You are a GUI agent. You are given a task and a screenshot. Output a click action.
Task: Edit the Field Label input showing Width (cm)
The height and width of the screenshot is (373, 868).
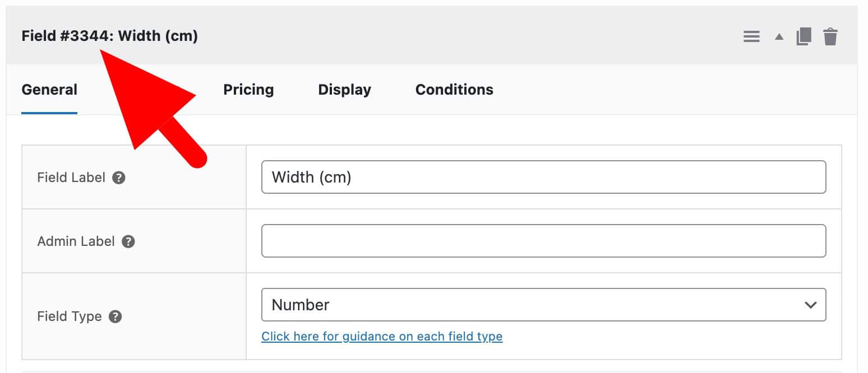click(543, 177)
